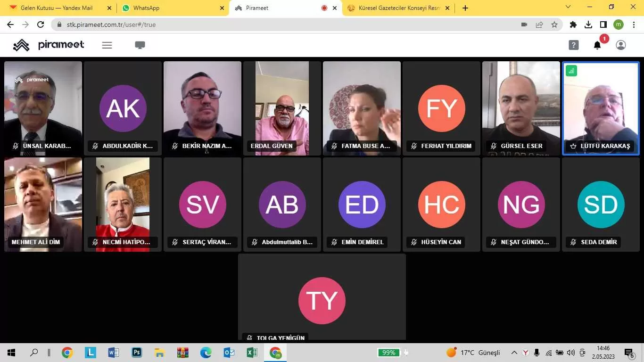Open the Chrome extensions puzzle icon

click(x=573, y=25)
